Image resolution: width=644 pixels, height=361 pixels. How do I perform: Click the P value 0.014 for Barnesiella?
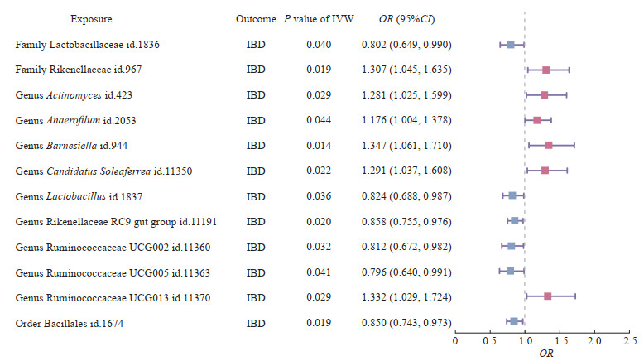pyautogui.click(x=311, y=145)
